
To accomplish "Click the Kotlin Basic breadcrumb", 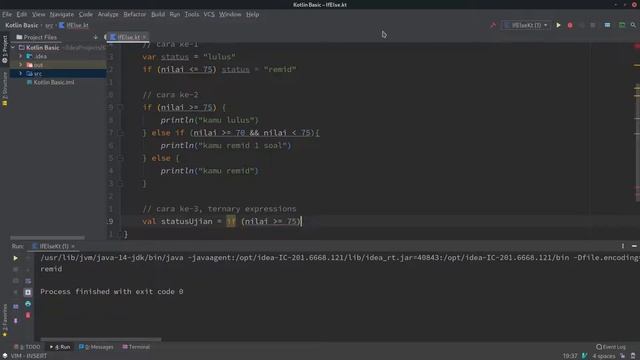I will pos(22,25).
